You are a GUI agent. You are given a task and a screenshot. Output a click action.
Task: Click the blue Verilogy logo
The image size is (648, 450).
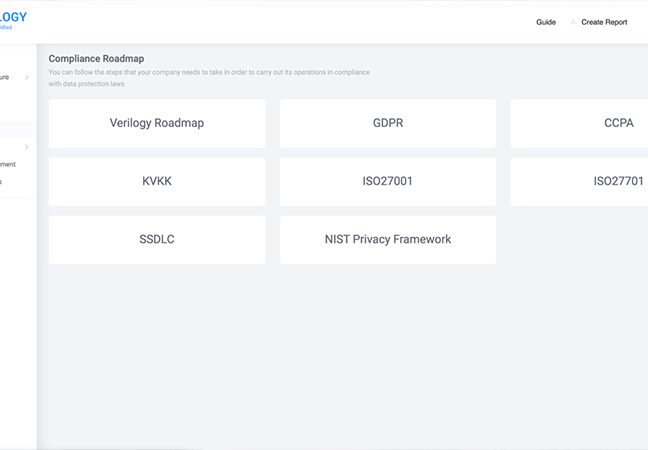click(x=13, y=20)
